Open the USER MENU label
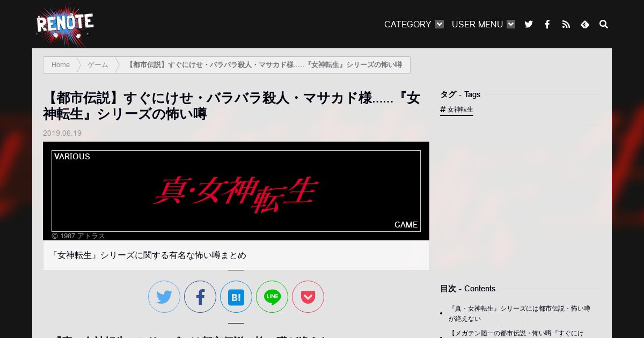This screenshot has height=338, width=644. pyautogui.click(x=477, y=24)
